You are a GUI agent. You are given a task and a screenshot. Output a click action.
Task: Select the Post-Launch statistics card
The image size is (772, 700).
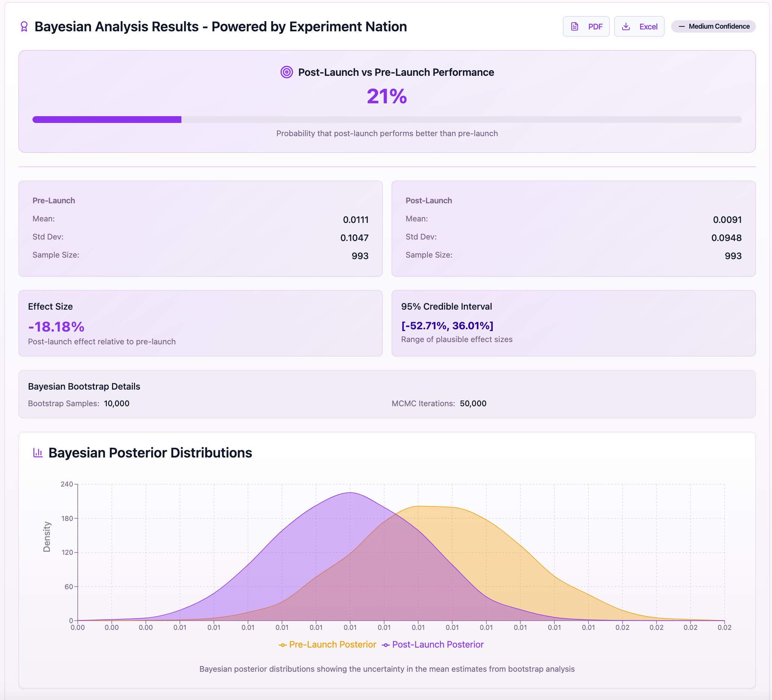pyautogui.click(x=573, y=229)
